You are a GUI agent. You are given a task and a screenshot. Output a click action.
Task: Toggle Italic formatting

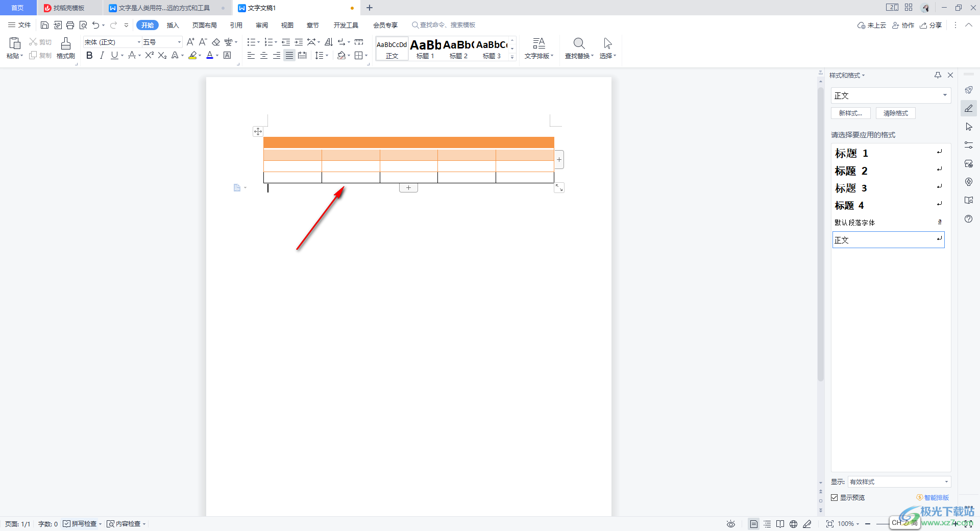coord(102,55)
